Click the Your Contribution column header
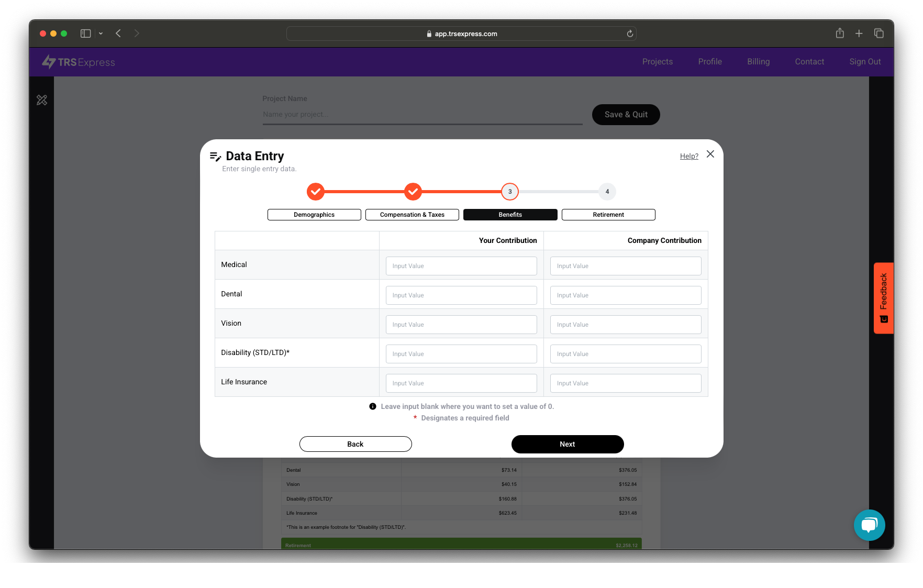This screenshot has height=588, width=923. (x=508, y=240)
